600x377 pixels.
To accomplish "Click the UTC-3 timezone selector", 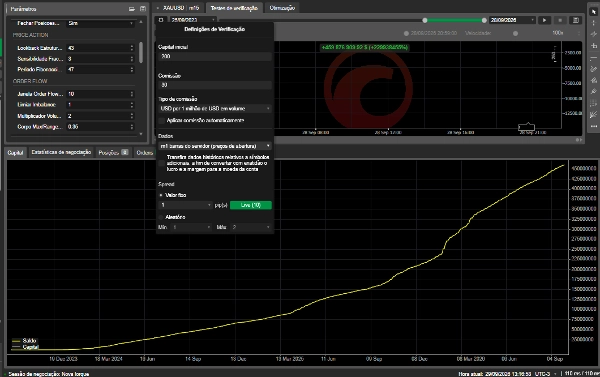I will click(545, 374).
